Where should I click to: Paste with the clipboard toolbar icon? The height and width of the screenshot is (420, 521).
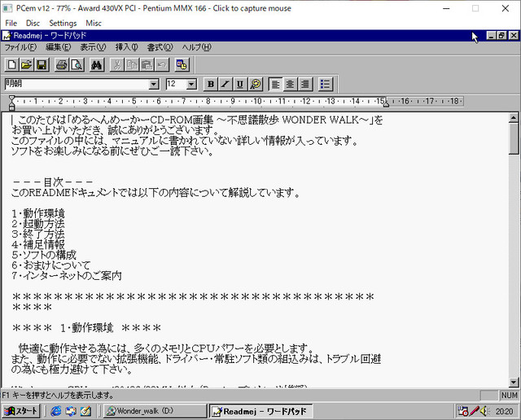click(147, 65)
